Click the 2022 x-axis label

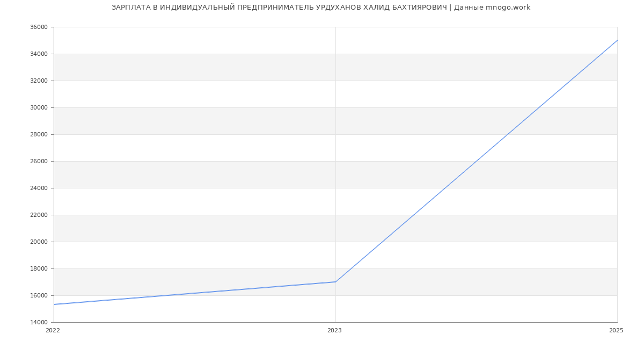[x=53, y=331]
